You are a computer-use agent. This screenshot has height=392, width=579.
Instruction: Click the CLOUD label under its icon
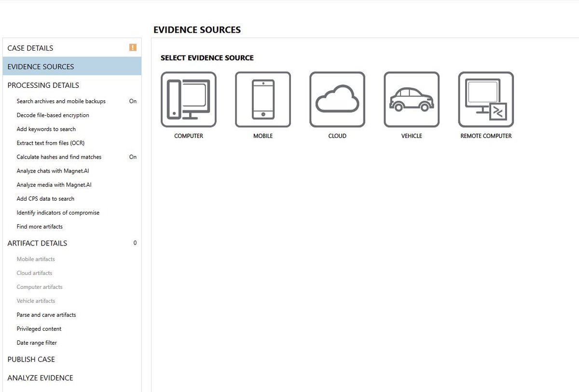[x=337, y=136]
